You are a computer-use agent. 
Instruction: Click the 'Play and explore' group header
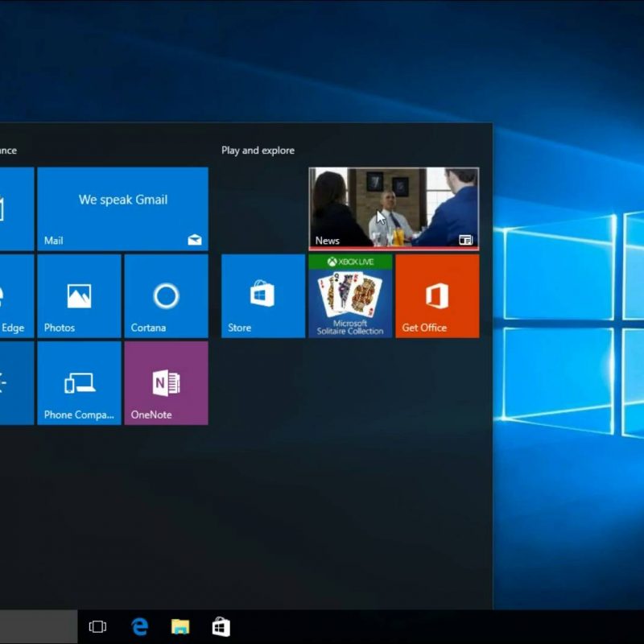(x=258, y=151)
